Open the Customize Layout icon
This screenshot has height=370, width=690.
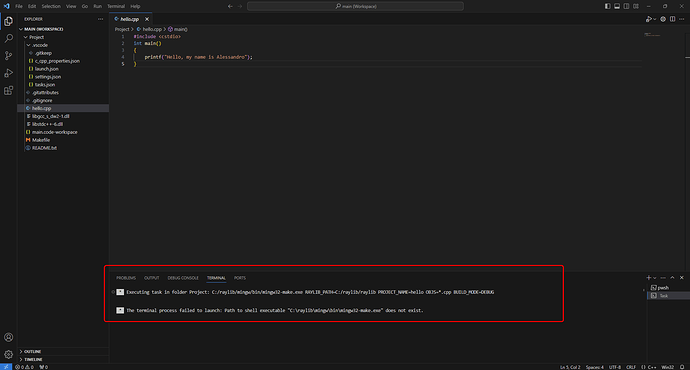(636, 6)
